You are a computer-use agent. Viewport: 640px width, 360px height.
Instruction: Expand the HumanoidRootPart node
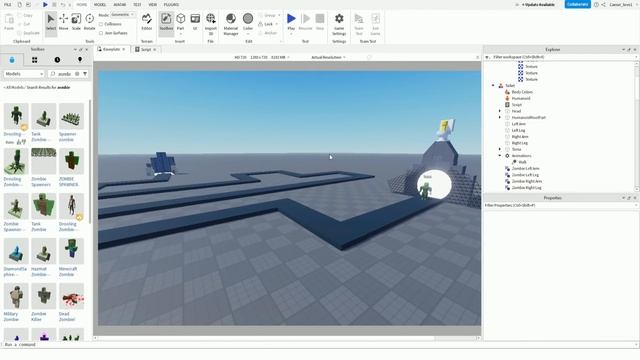[x=500, y=118]
